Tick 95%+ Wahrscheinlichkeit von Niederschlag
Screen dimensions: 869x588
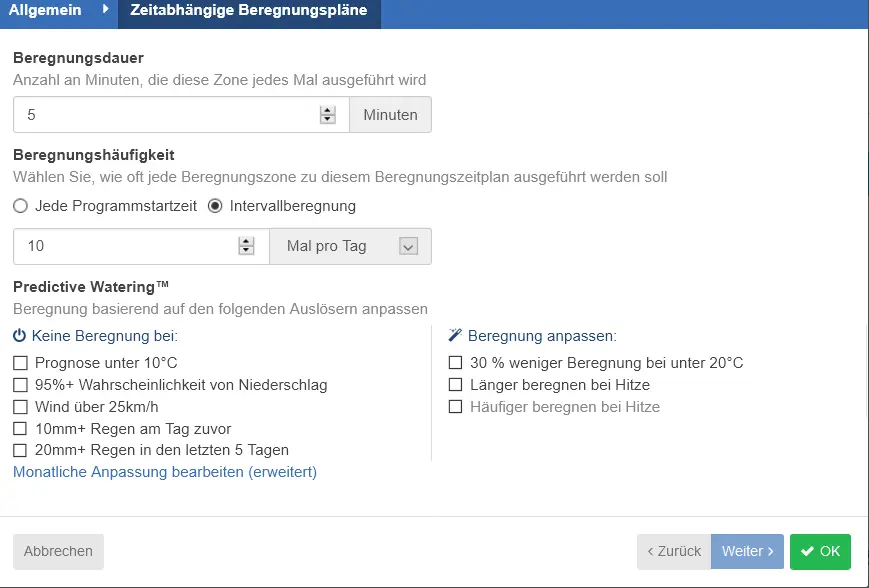click(x=20, y=385)
